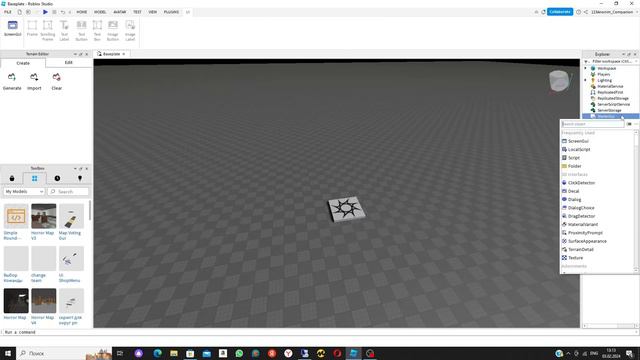This screenshot has height=360, width=640.
Task: Insert a Text Box from the ribbon
Action: coord(97,30)
